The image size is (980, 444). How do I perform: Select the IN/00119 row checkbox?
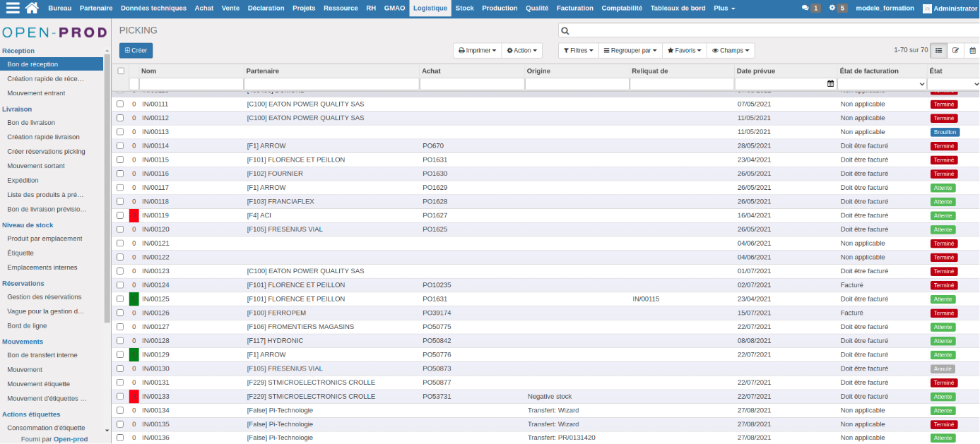point(120,215)
